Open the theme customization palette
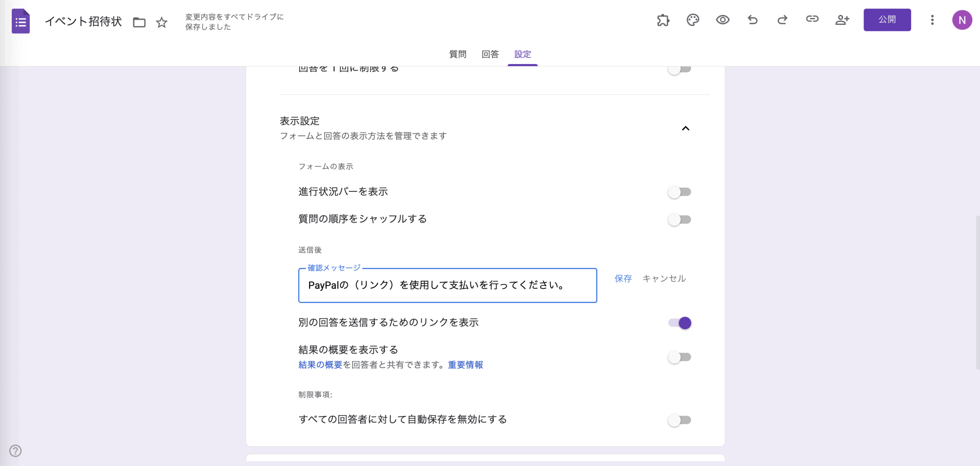Screen dimensions: 980x466 693,20
